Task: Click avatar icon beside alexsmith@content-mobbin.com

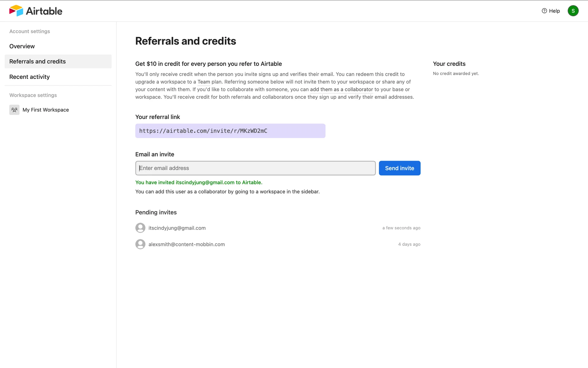Action: (140, 244)
